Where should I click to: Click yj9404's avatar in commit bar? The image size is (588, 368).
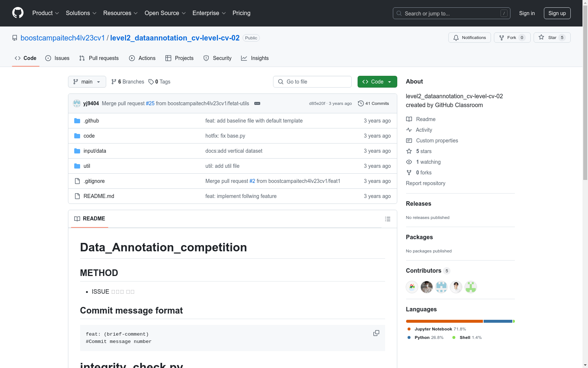pos(77,103)
